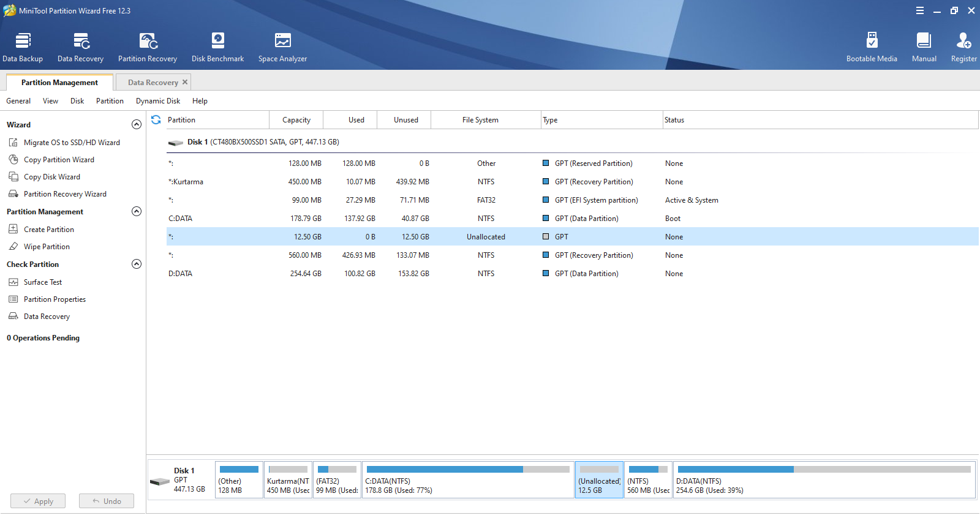Viewport: 980px width, 518px height.
Task: Refresh the partition list
Action: pos(156,120)
